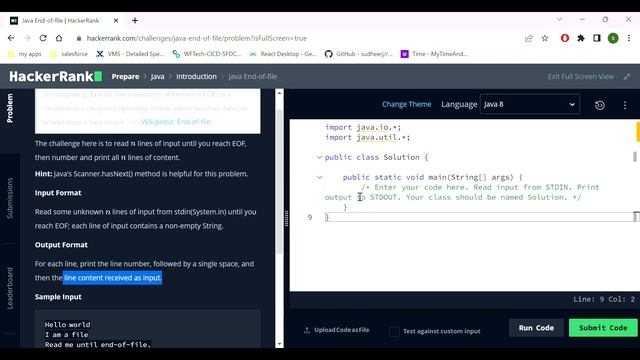Click the browser forward arrow
640x360 pixels.
coord(27,38)
